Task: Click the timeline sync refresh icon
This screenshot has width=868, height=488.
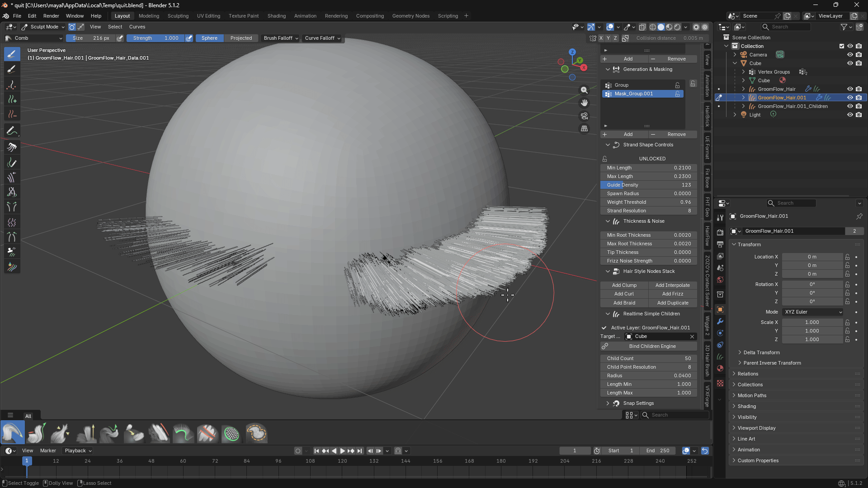Action: click(x=705, y=451)
